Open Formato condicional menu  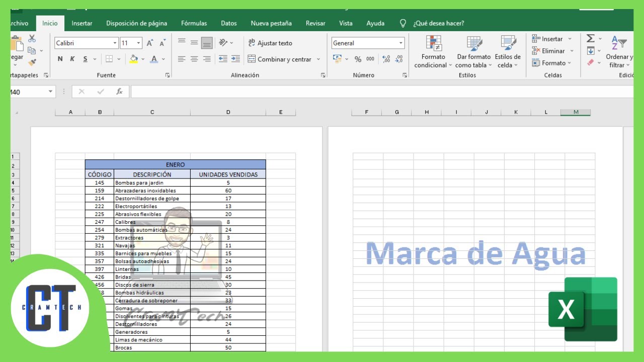[433, 52]
